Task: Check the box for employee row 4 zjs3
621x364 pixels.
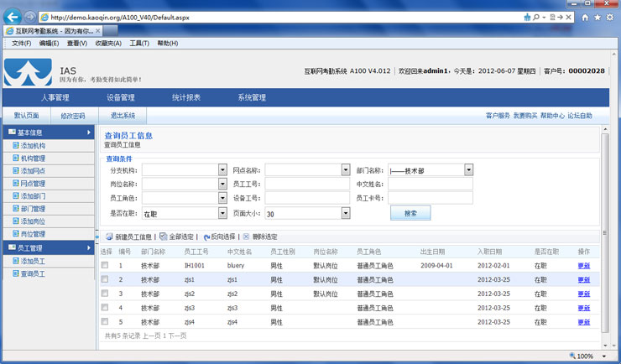Action: (105, 308)
